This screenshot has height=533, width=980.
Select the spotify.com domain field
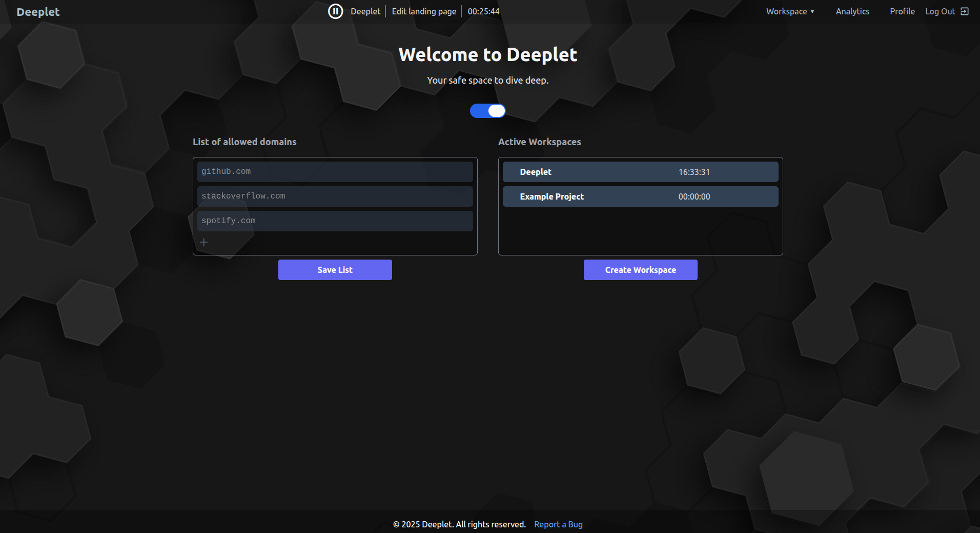(335, 221)
